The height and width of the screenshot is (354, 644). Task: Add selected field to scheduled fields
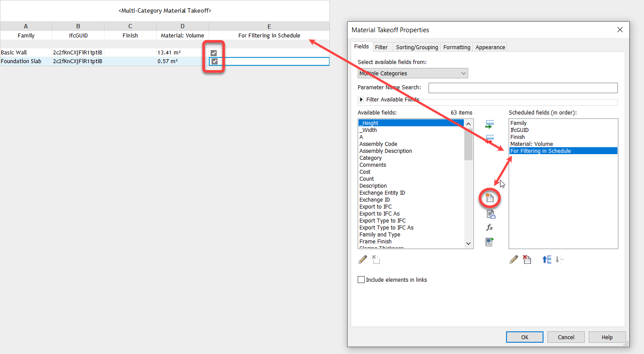click(x=490, y=124)
